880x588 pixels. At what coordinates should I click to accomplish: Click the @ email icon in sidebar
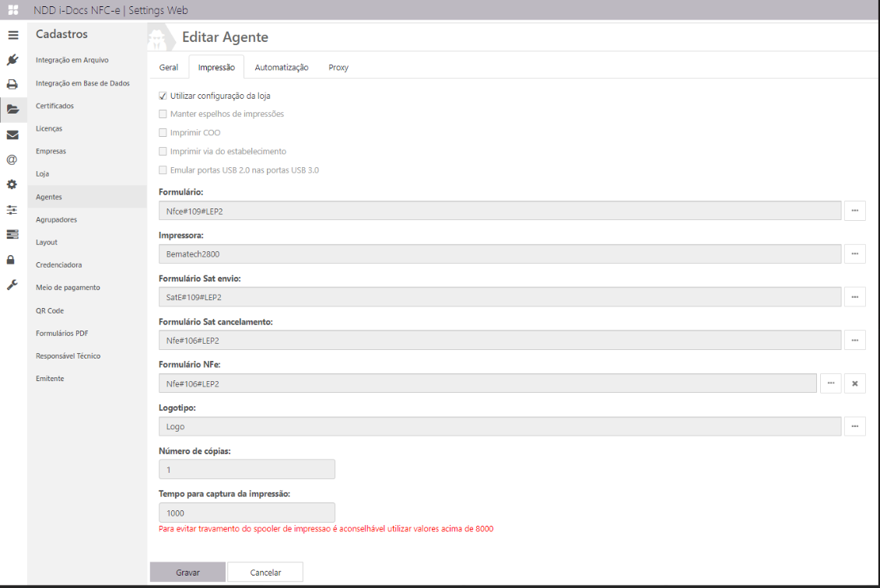12,159
